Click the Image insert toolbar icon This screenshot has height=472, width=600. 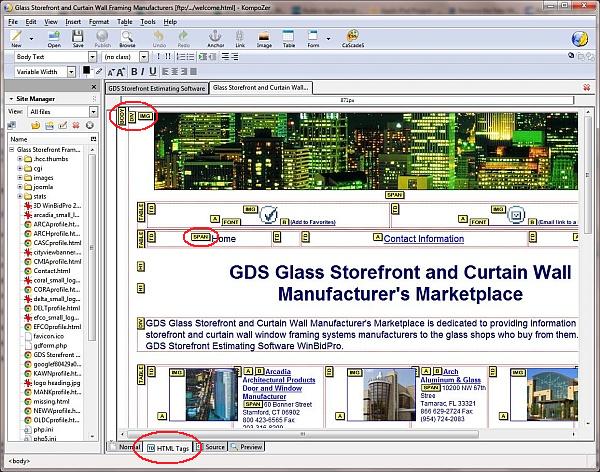tap(264, 39)
